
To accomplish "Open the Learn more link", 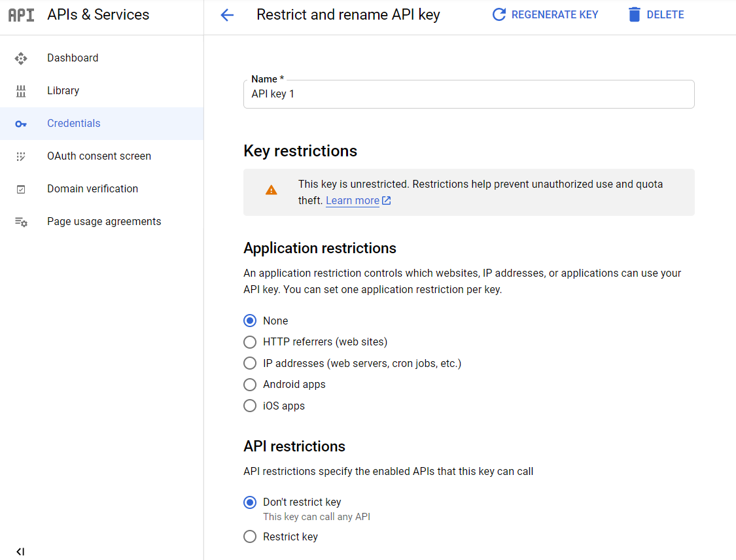I will coord(353,200).
